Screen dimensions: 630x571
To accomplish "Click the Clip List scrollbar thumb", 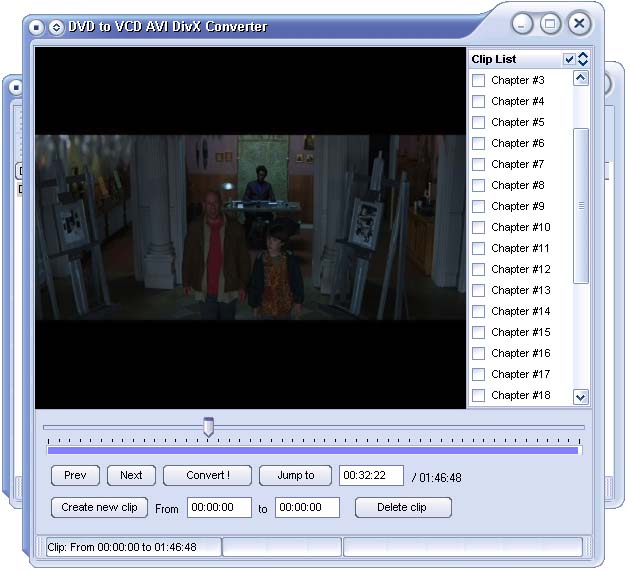I will coord(581,206).
